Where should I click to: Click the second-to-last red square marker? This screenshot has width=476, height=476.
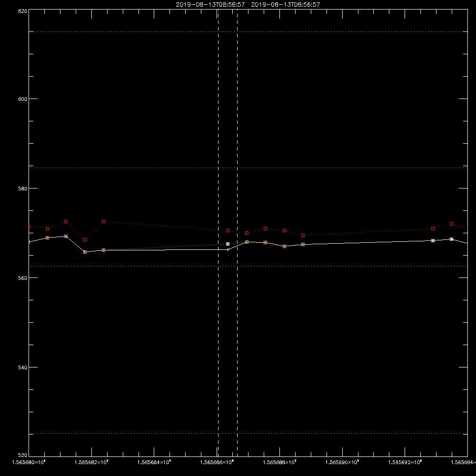433,228
